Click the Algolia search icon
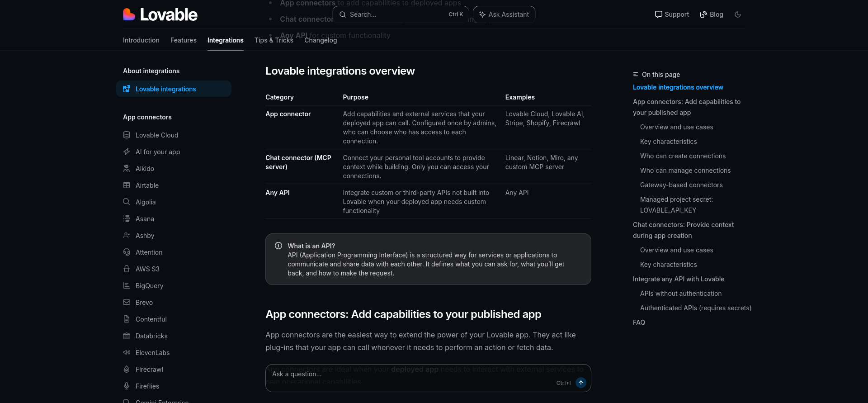 click(127, 202)
